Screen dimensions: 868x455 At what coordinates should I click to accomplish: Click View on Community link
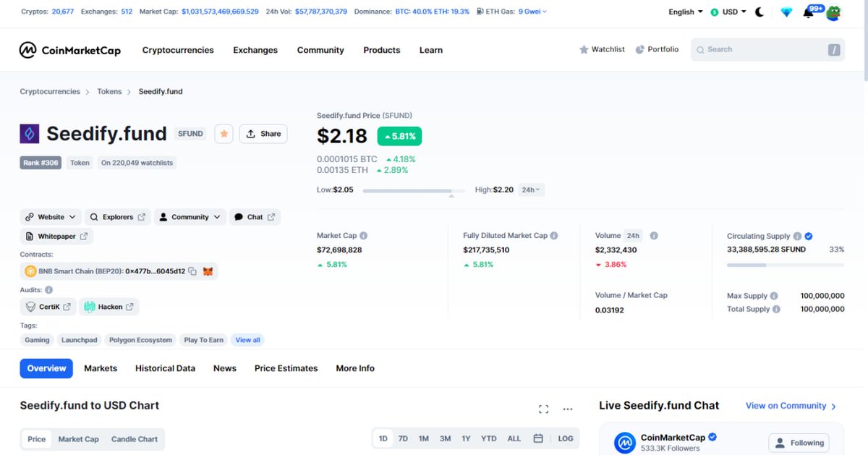coord(791,406)
